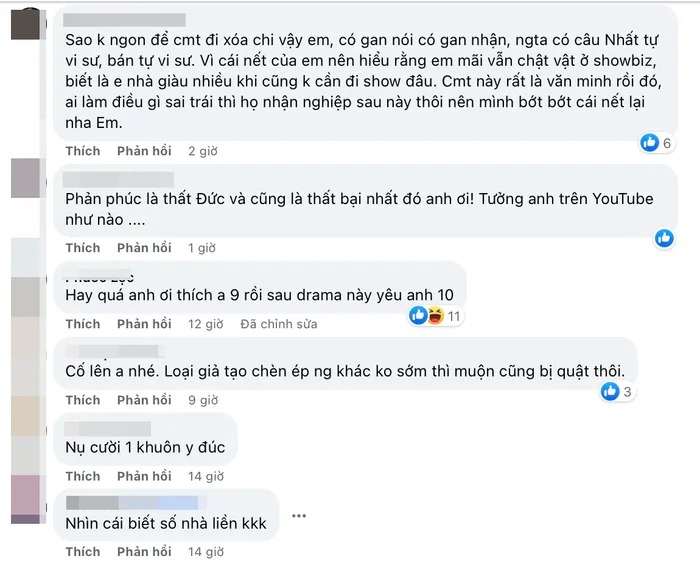The height and width of the screenshot is (564, 700).
Task: Reply to 'Nhìn cái biết số nhà' comment
Action: 144,552
